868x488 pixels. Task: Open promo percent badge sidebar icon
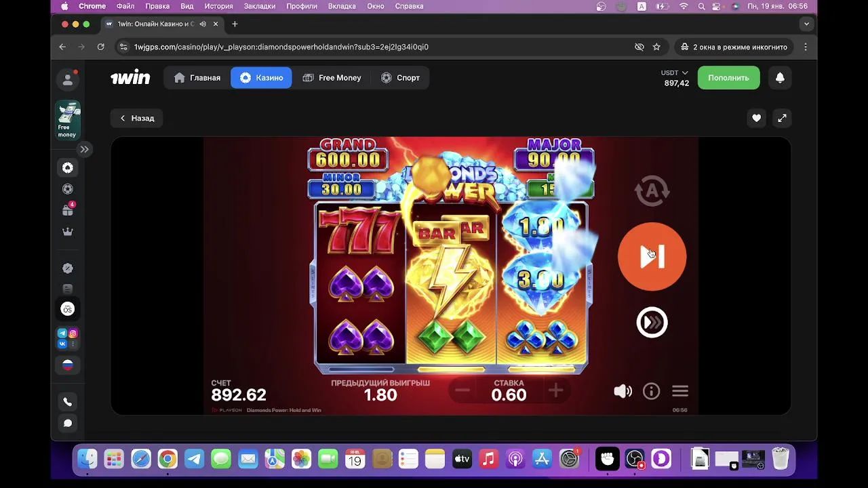coord(68,268)
